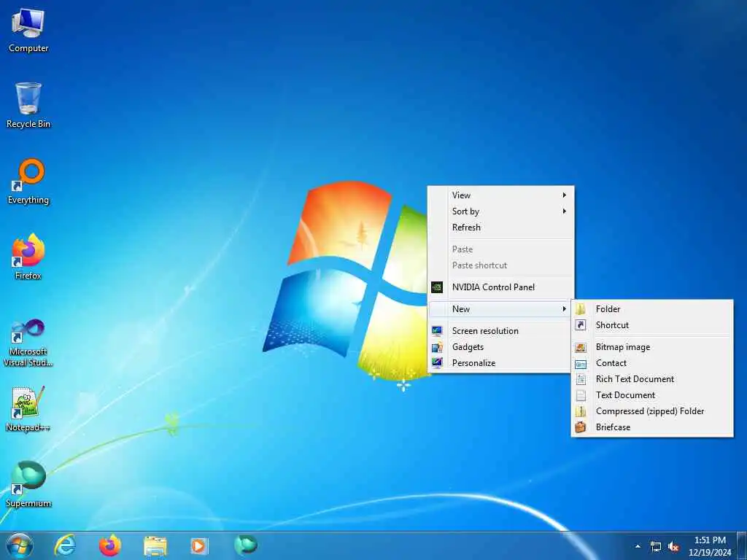
Task: Launch Firefox from the taskbar
Action: (x=110, y=545)
